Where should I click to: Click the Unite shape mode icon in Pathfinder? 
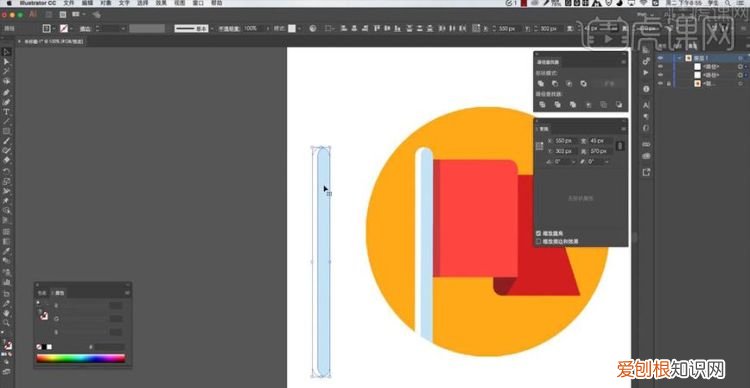tap(541, 84)
